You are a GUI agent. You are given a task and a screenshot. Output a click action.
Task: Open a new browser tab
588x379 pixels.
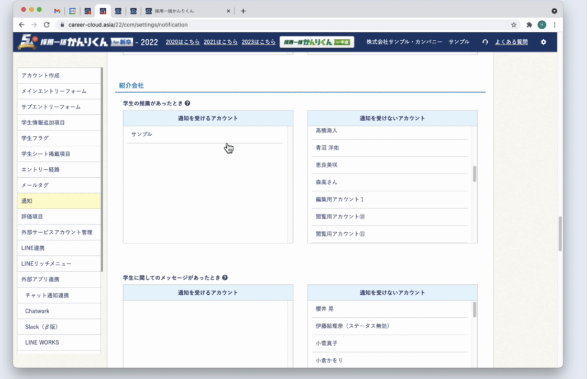243,11
